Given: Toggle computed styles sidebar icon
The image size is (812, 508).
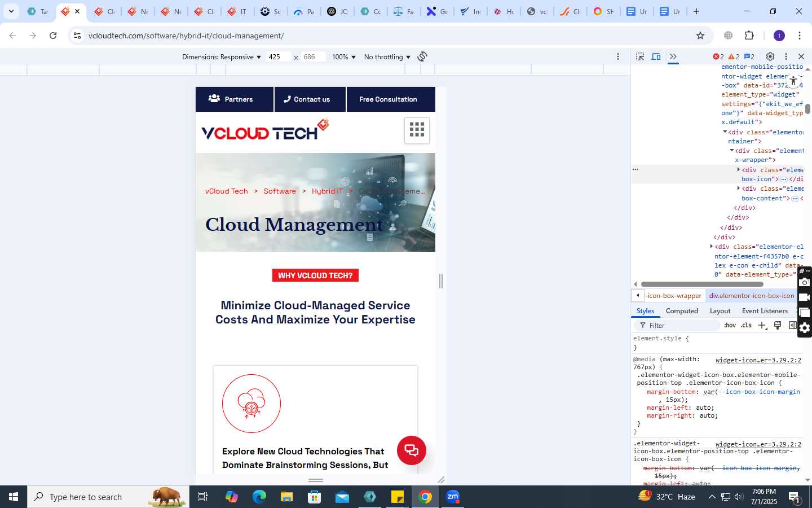Looking at the screenshot, I should [792, 326].
